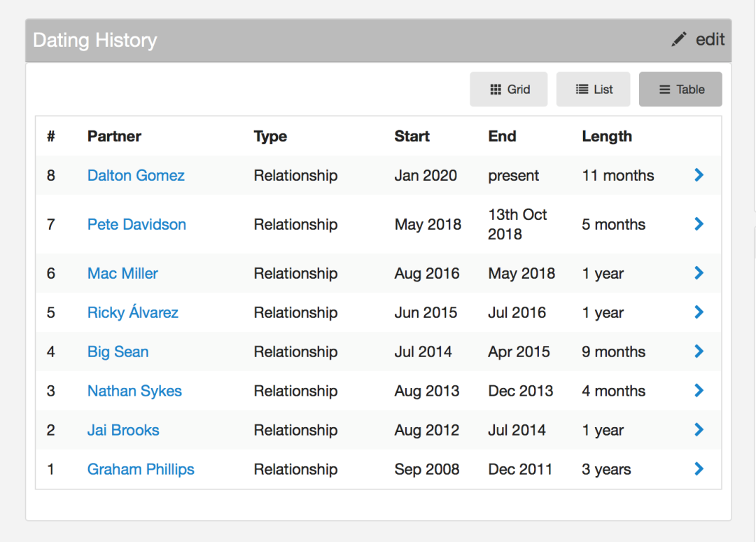Click the 'Dec 2013' end date cell

click(x=520, y=391)
